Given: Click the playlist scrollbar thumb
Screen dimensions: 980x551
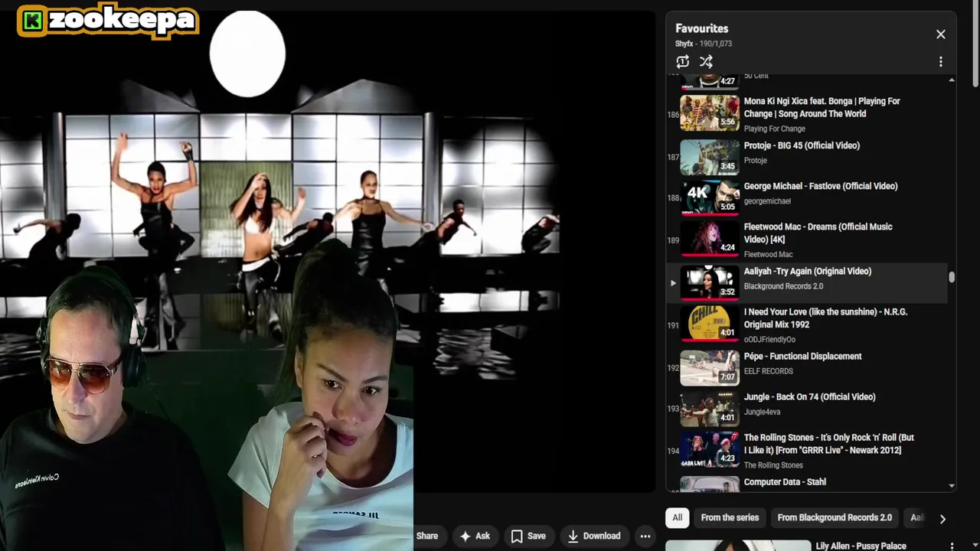Looking at the screenshot, I should 952,277.
